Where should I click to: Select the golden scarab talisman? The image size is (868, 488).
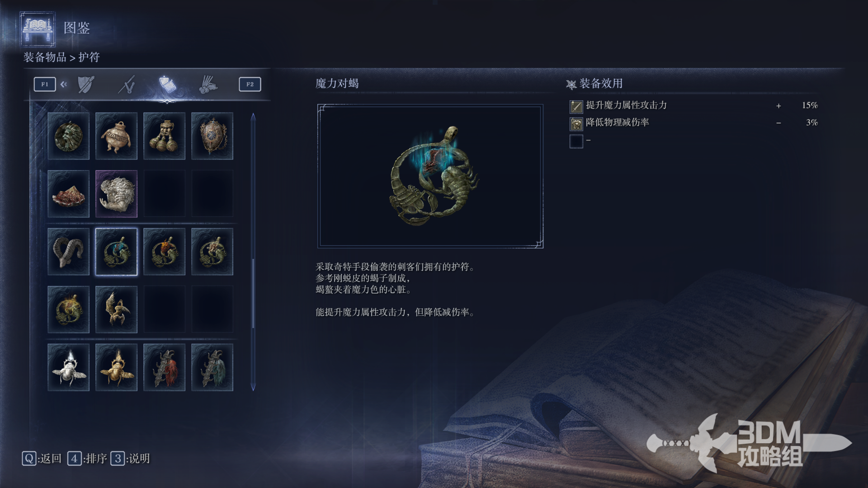pyautogui.click(x=116, y=367)
